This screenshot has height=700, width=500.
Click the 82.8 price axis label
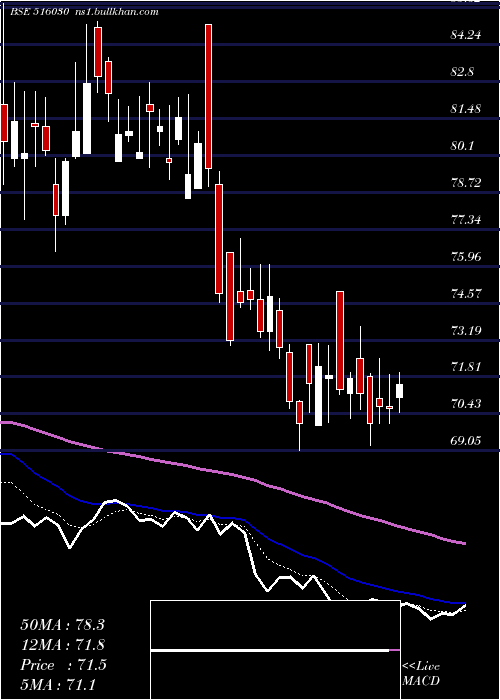point(462,72)
